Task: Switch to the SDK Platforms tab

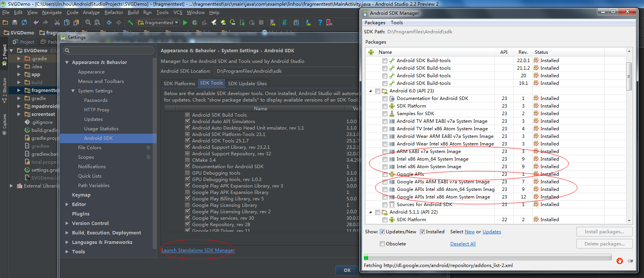Action: point(179,84)
